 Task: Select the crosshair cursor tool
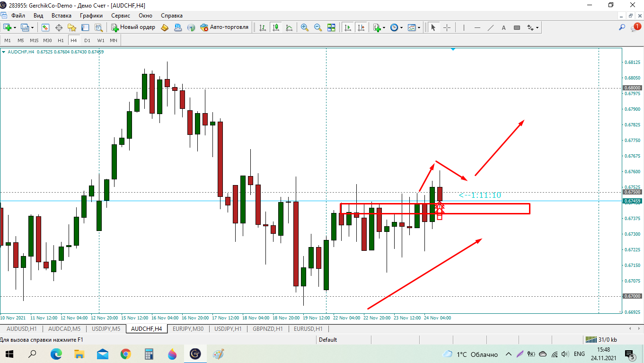(x=447, y=27)
